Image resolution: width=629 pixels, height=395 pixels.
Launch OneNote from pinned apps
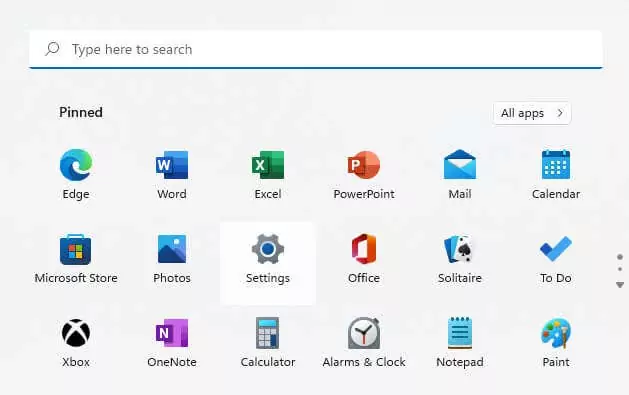click(x=172, y=343)
